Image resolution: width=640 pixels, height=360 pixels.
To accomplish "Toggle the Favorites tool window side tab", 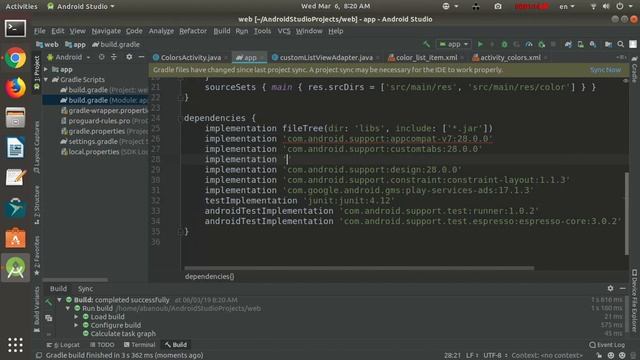I will (37, 256).
